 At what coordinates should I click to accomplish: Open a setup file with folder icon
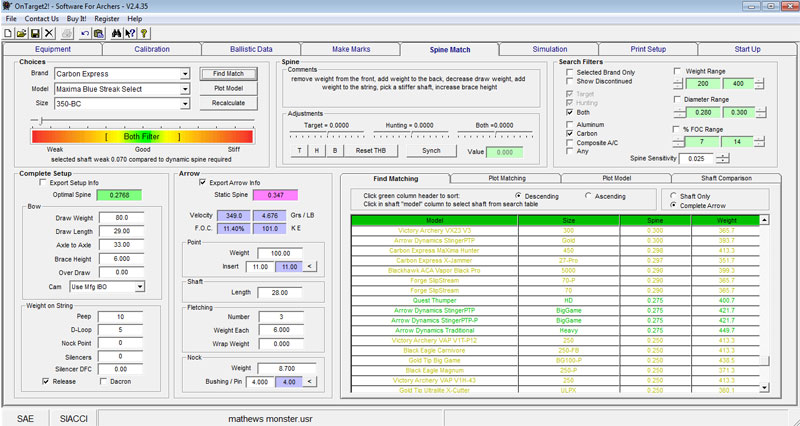(x=21, y=34)
